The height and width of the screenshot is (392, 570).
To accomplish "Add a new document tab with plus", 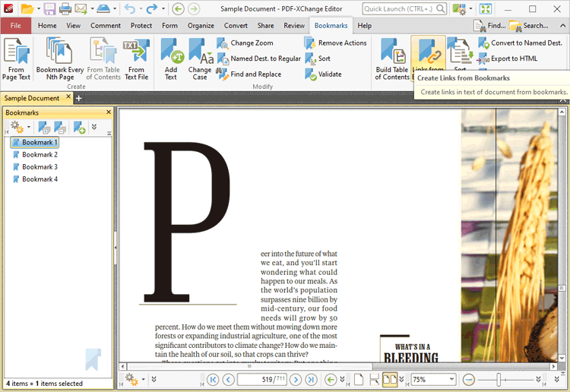I will [78, 98].
